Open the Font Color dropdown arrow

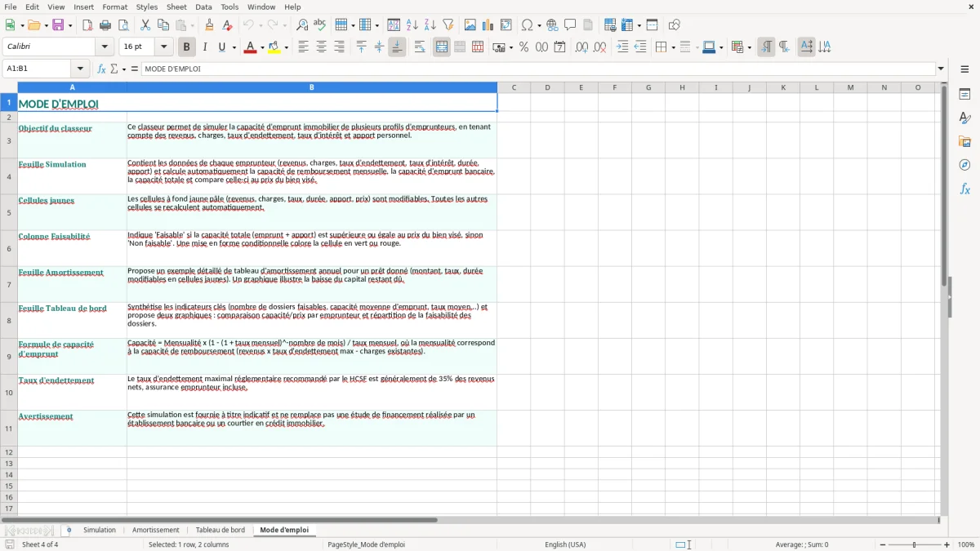[261, 47]
